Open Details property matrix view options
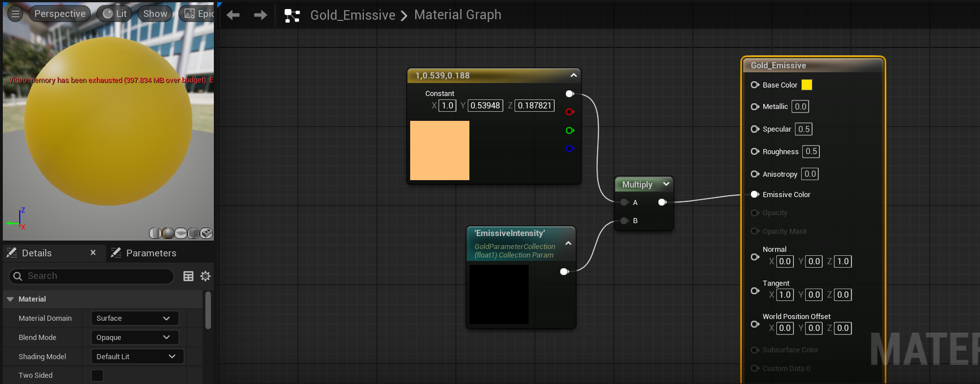Image resolution: width=980 pixels, height=384 pixels. point(188,276)
